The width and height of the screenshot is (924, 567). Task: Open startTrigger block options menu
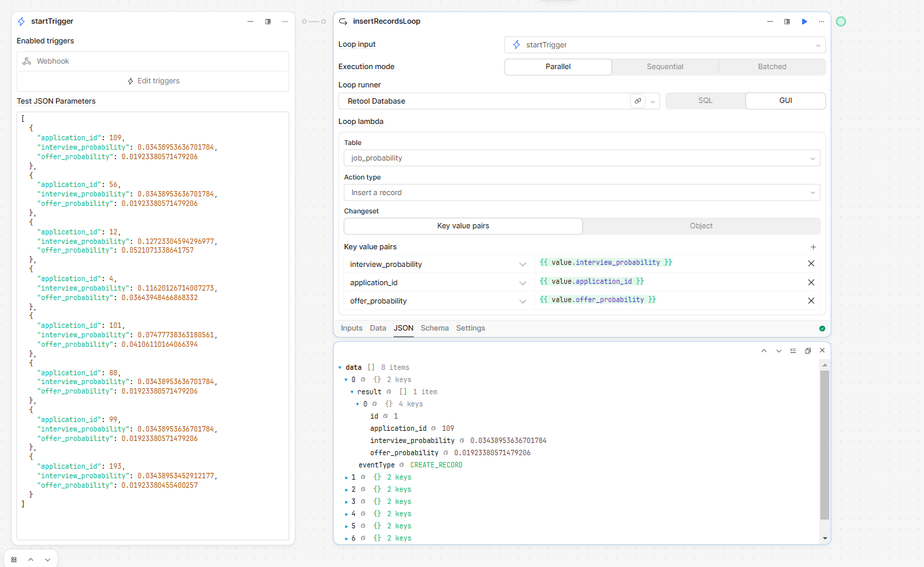pos(285,22)
